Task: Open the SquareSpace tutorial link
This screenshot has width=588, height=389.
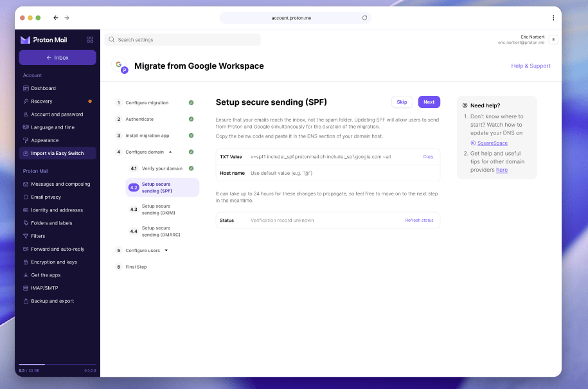Action: (x=492, y=143)
